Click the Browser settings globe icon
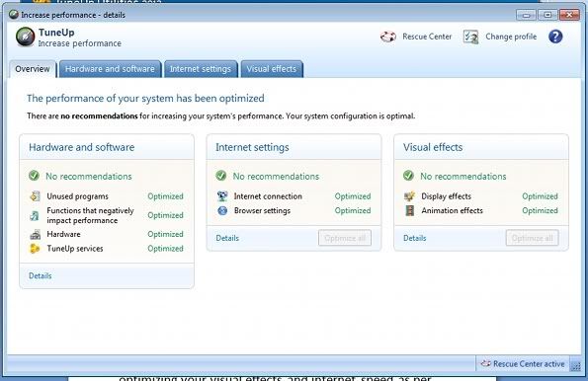The image size is (588, 381). pyautogui.click(x=222, y=210)
